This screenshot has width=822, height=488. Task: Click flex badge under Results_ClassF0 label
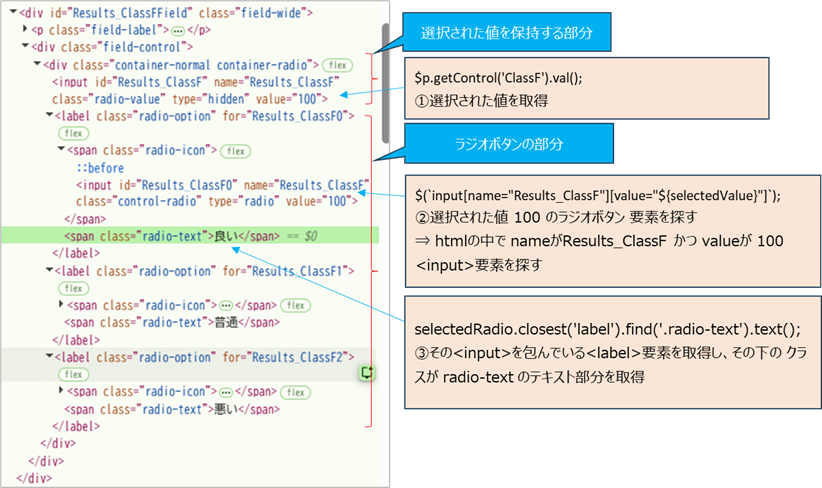[x=73, y=132]
